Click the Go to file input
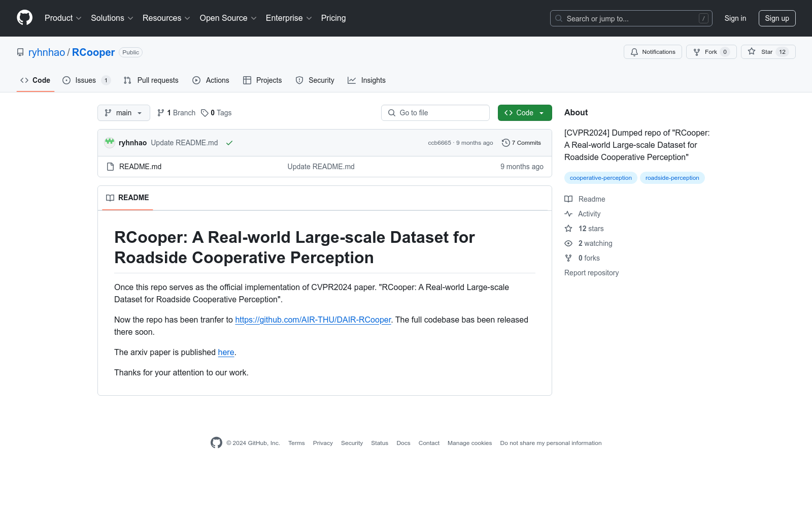This screenshot has height=508, width=812. (435, 113)
